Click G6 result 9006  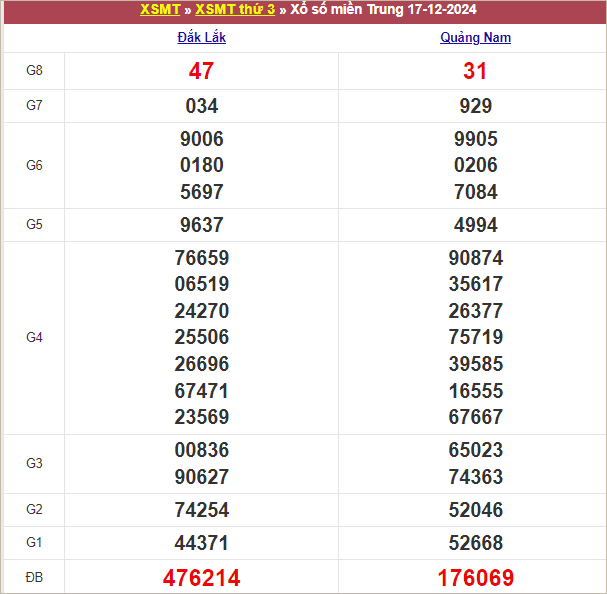point(202,139)
